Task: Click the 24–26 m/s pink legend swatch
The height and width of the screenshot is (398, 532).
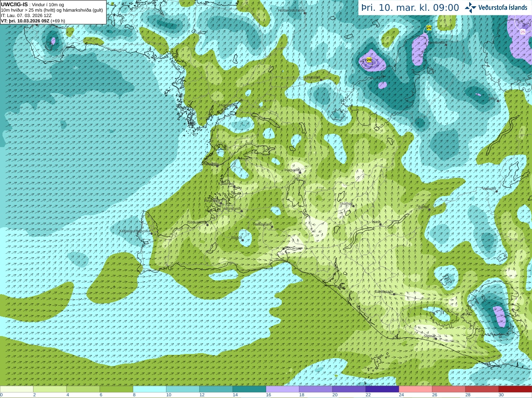Action: tap(416, 389)
